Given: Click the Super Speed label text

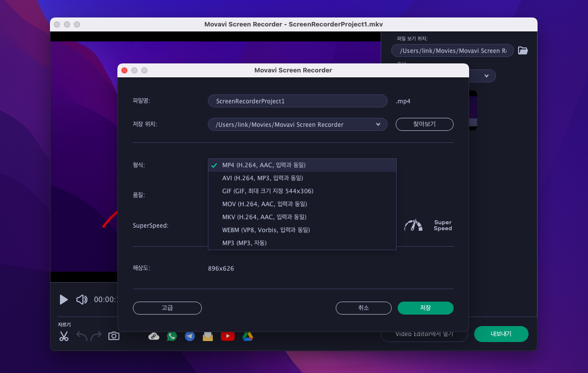Looking at the screenshot, I should pyautogui.click(x=443, y=225).
